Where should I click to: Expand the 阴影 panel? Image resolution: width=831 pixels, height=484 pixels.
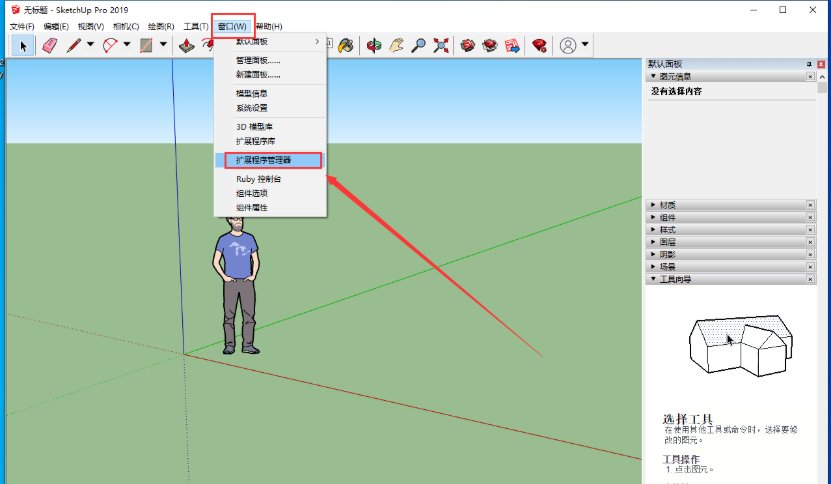click(x=653, y=254)
